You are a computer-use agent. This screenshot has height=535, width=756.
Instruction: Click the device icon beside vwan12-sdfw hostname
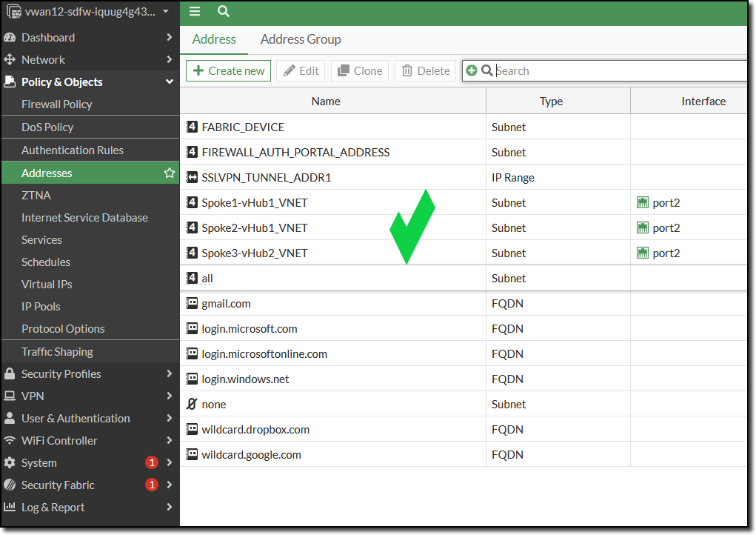pyautogui.click(x=14, y=12)
